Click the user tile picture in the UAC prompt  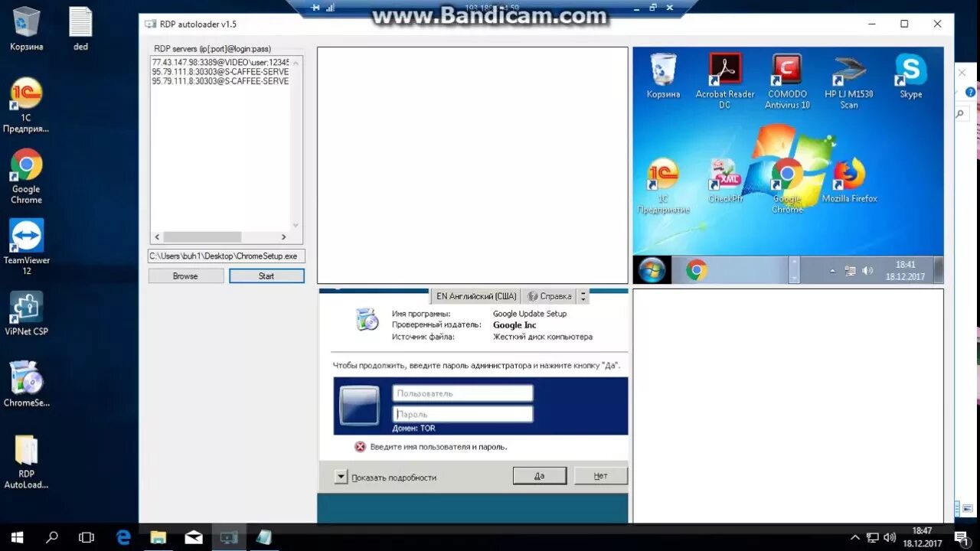pyautogui.click(x=359, y=405)
